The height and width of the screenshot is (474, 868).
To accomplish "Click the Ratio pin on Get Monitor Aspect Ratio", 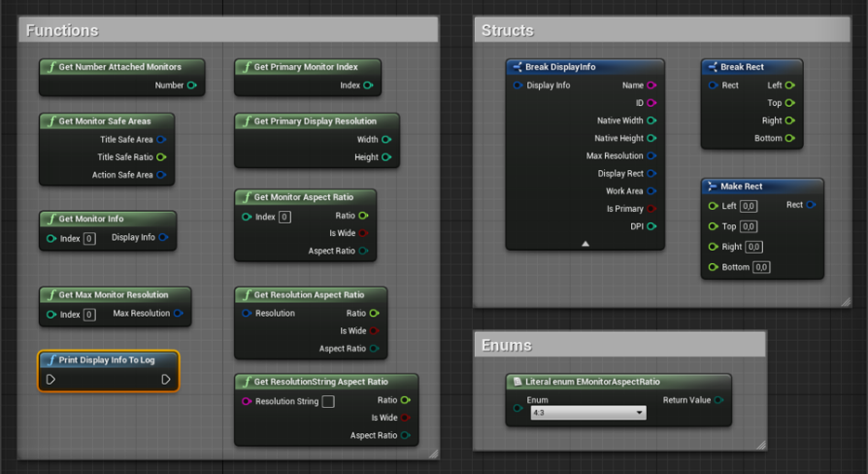I will [363, 216].
